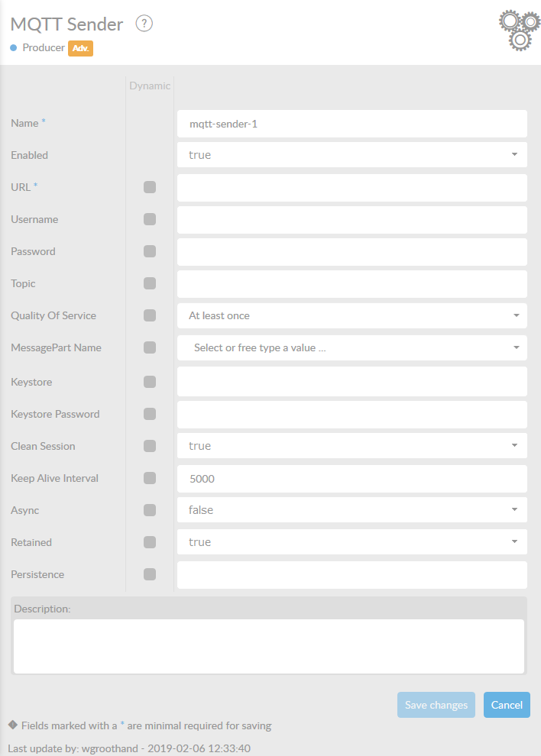Open the Enabled dropdown

351,155
